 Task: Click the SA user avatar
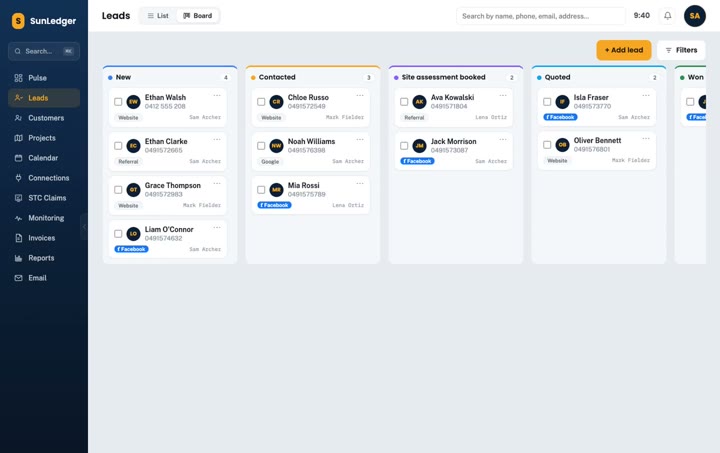(695, 16)
